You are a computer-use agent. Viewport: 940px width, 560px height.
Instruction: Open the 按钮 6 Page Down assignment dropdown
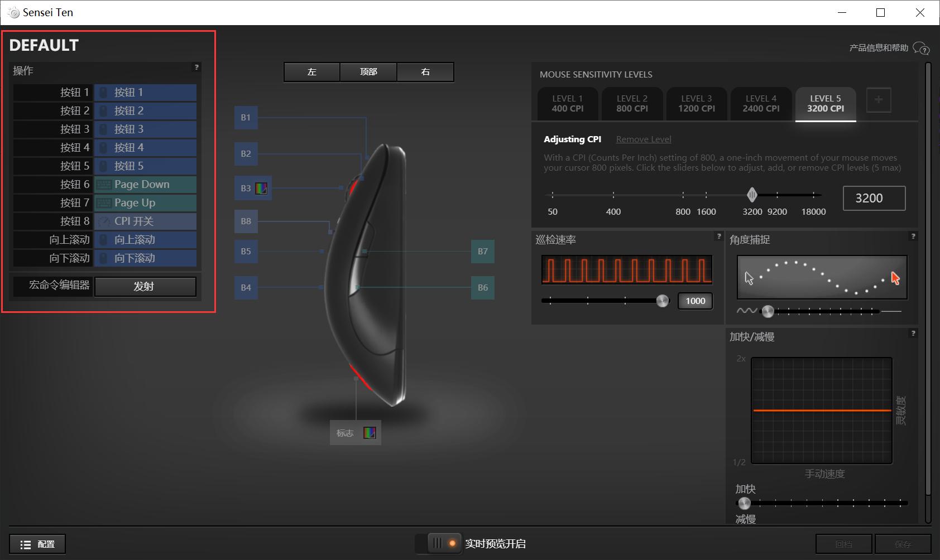pos(145,185)
